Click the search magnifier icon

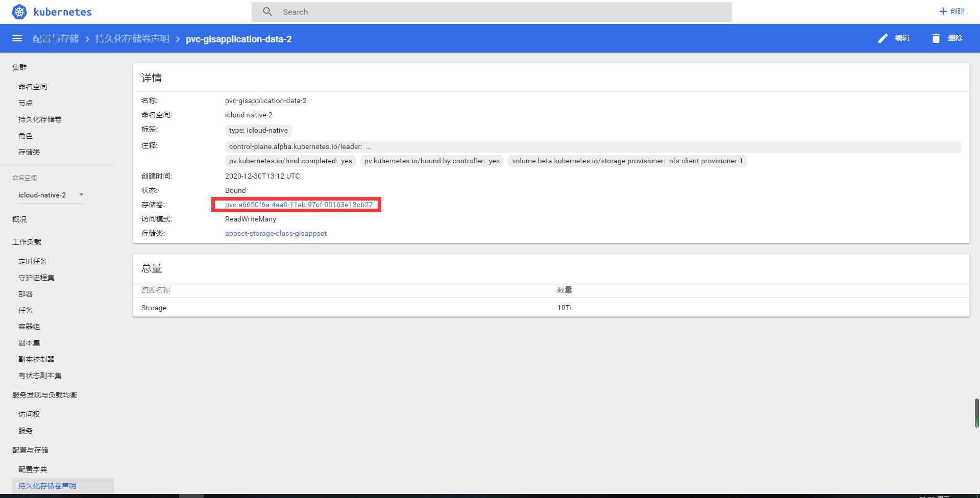pyautogui.click(x=267, y=11)
